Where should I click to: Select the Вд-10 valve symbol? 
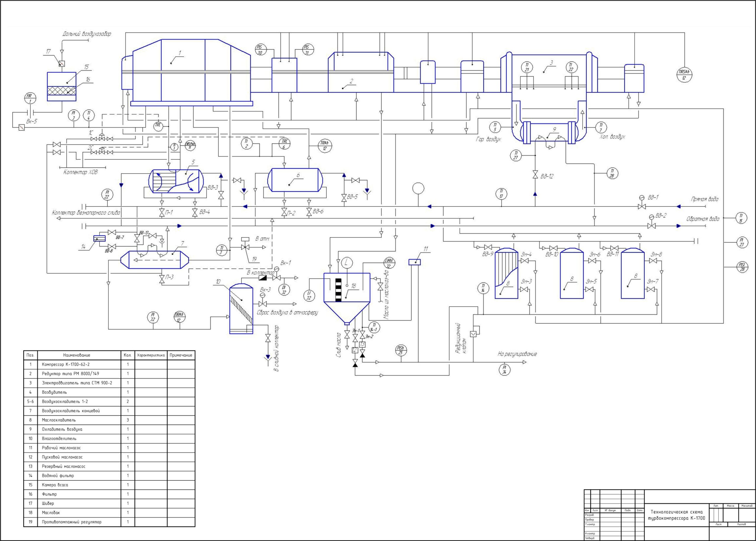(x=553, y=248)
